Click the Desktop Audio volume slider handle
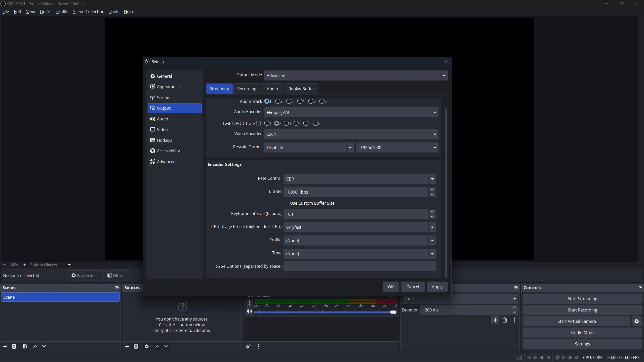The image size is (644, 362). [x=393, y=312]
